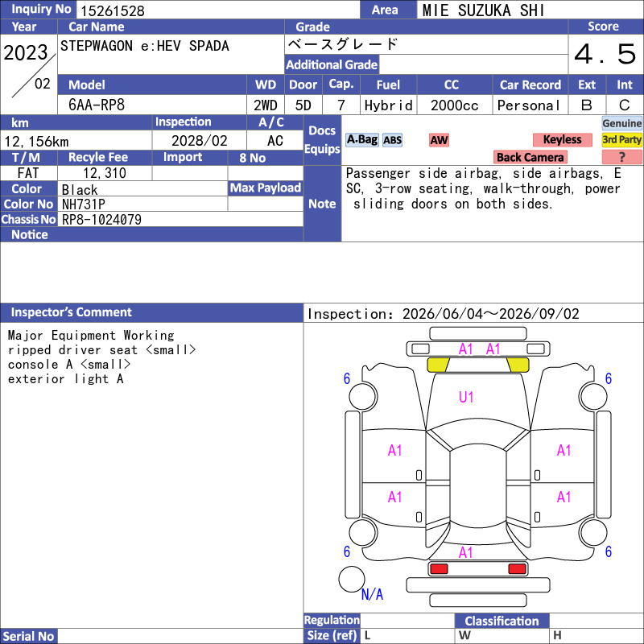Click the Serial No field

[x=180, y=636]
